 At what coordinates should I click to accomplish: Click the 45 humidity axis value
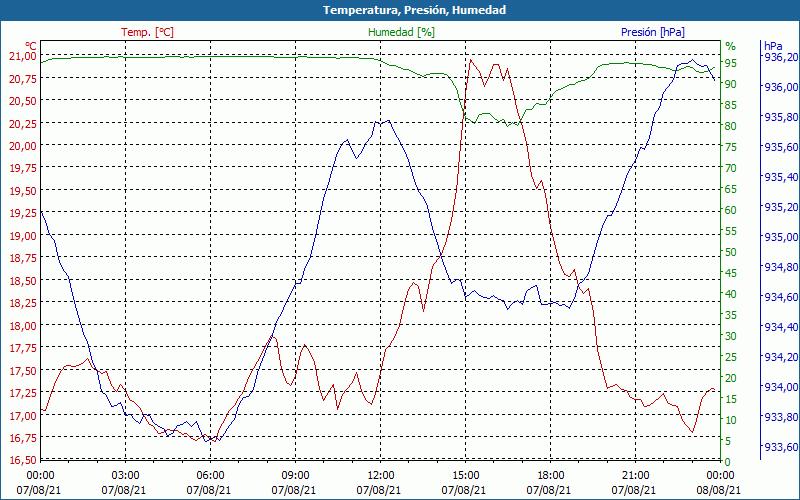click(x=731, y=273)
